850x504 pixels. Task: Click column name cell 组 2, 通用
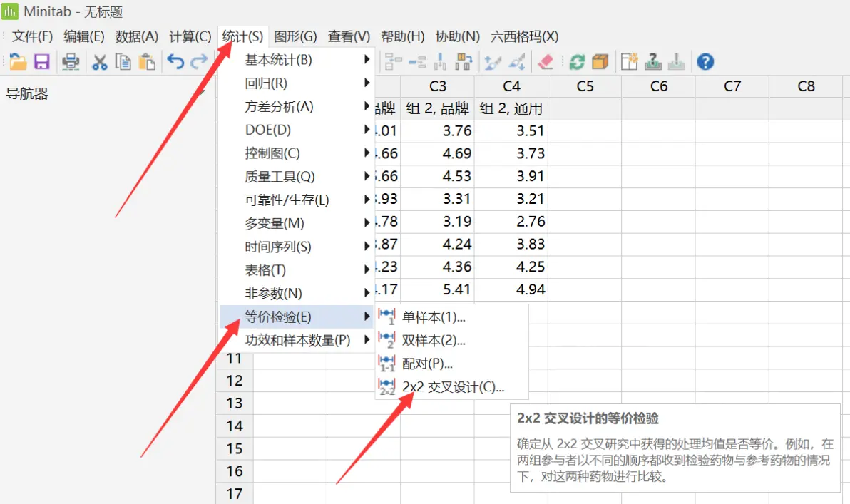(x=511, y=108)
